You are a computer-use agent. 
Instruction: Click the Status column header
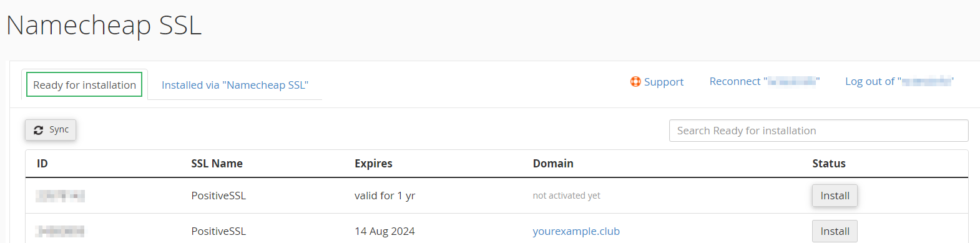point(829,164)
